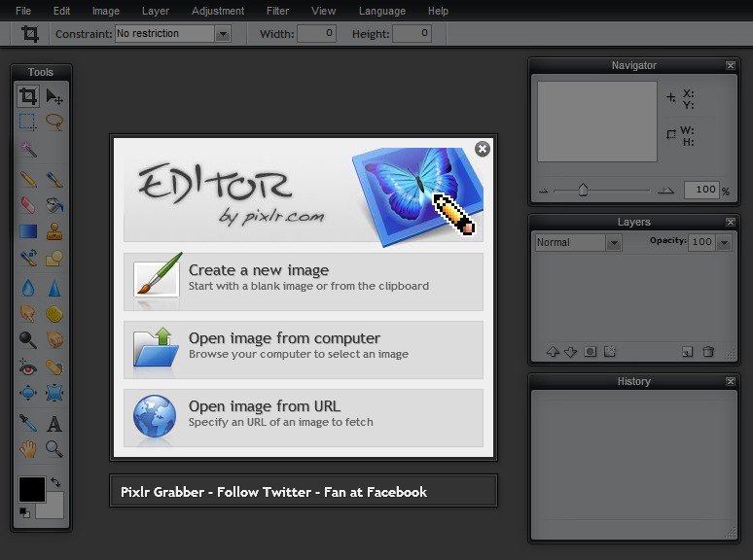This screenshot has height=560, width=753.
Task: Choose the Colorpicker eyedropper tool
Action: coord(28,423)
